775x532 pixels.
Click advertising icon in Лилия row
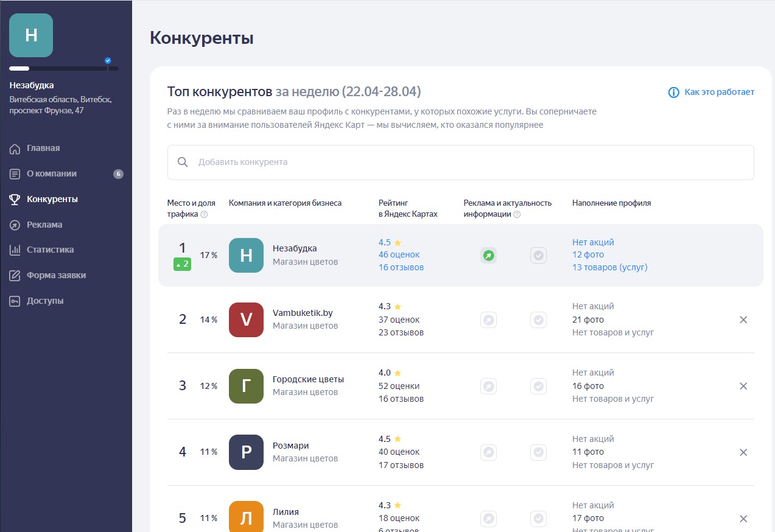pyautogui.click(x=488, y=519)
